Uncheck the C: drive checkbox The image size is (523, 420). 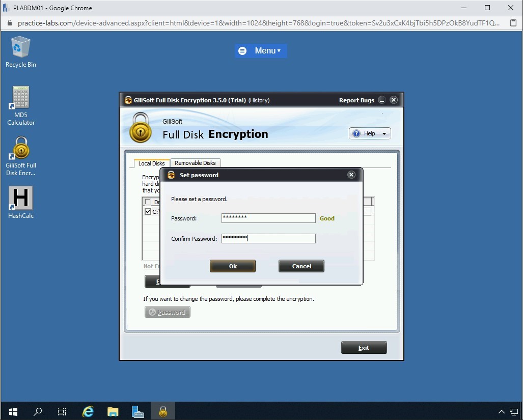[x=148, y=212]
